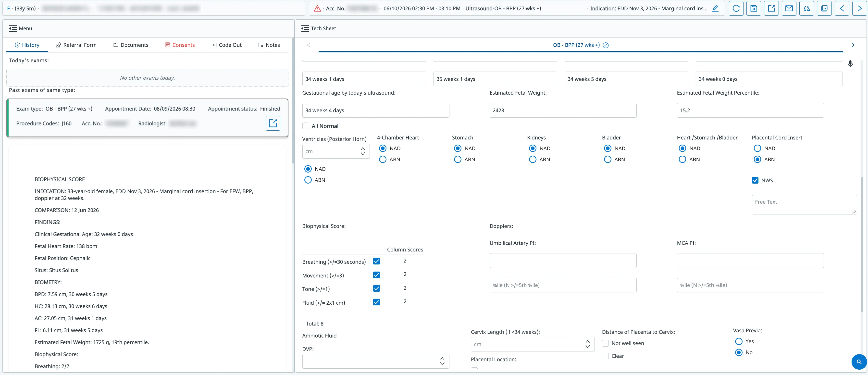Activate the microphone dictation icon
The width and height of the screenshot is (868, 375).
coord(850,64)
